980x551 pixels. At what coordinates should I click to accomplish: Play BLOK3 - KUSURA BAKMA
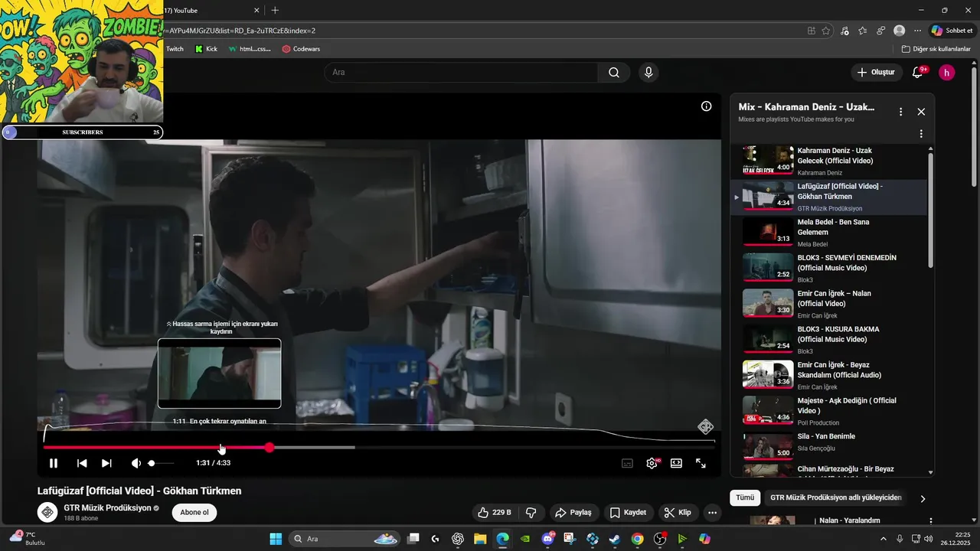click(829, 340)
